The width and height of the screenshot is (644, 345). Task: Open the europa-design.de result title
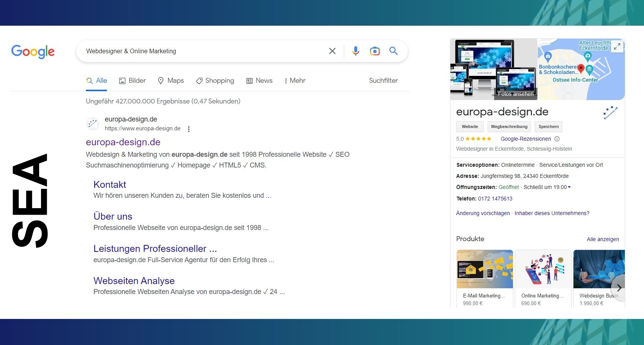pyautogui.click(x=123, y=142)
